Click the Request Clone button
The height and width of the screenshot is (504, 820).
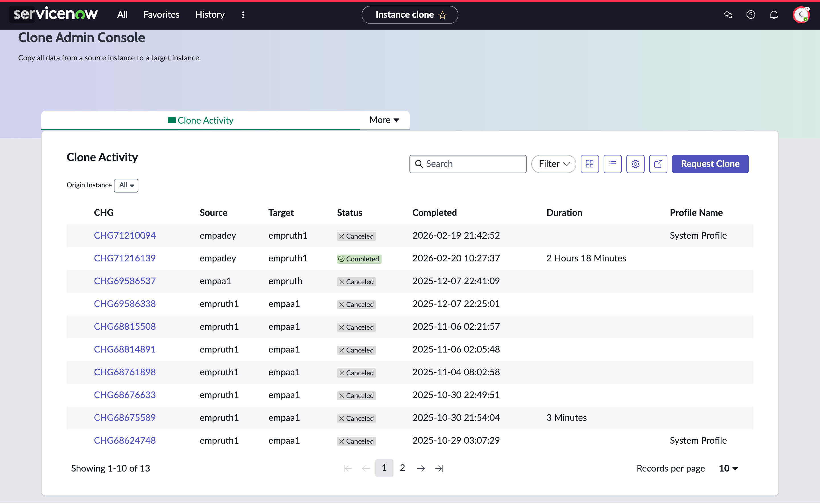coord(710,164)
